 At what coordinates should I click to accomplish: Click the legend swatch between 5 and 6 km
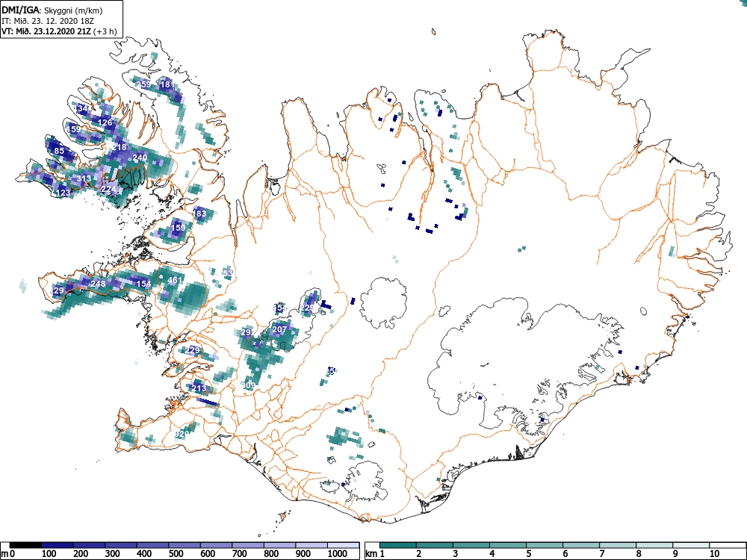(545, 545)
